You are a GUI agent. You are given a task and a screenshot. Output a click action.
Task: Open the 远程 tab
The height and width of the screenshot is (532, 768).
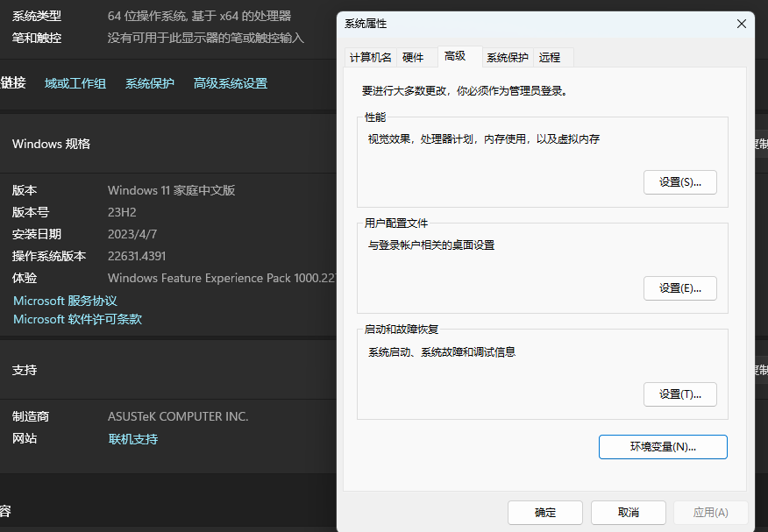coord(550,58)
